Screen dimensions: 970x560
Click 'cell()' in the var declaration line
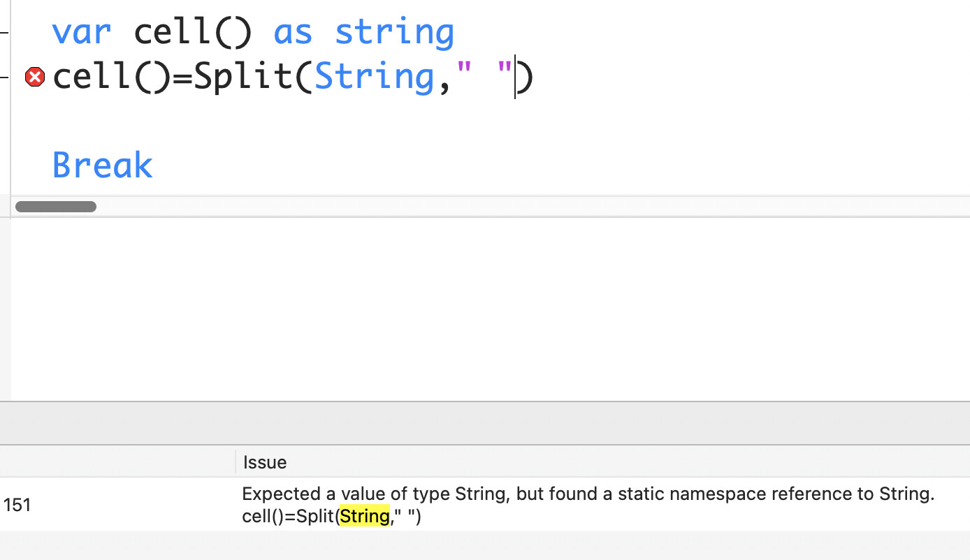coord(192,32)
